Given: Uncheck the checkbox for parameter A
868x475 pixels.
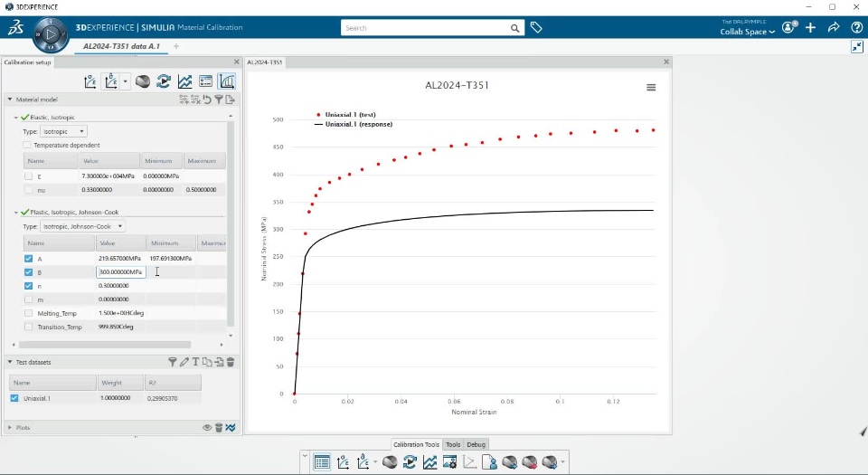Looking at the screenshot, I should (28, 259).
